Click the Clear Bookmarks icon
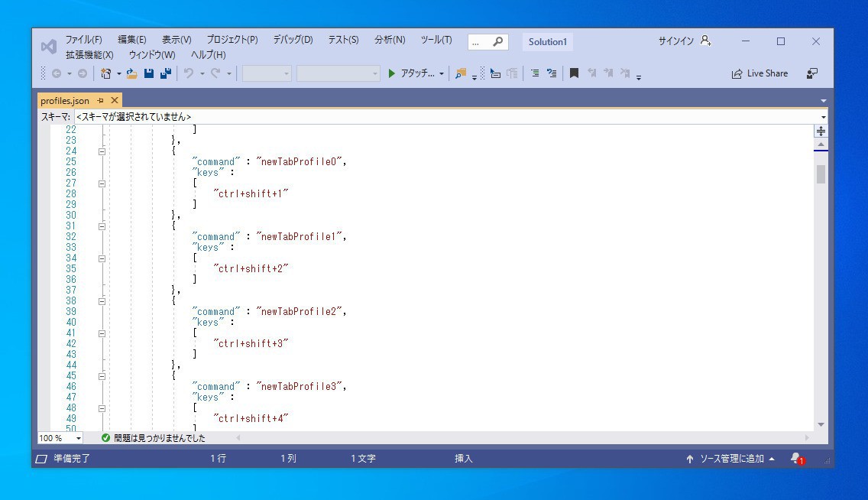The width and height of the screenshot is (868, 500). pos(625,73)
